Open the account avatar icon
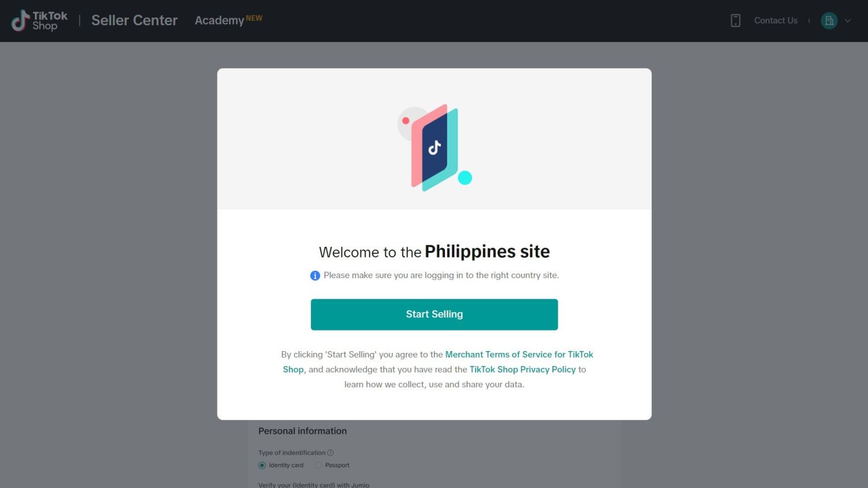868x488 pixels. (x=829, y=21)
